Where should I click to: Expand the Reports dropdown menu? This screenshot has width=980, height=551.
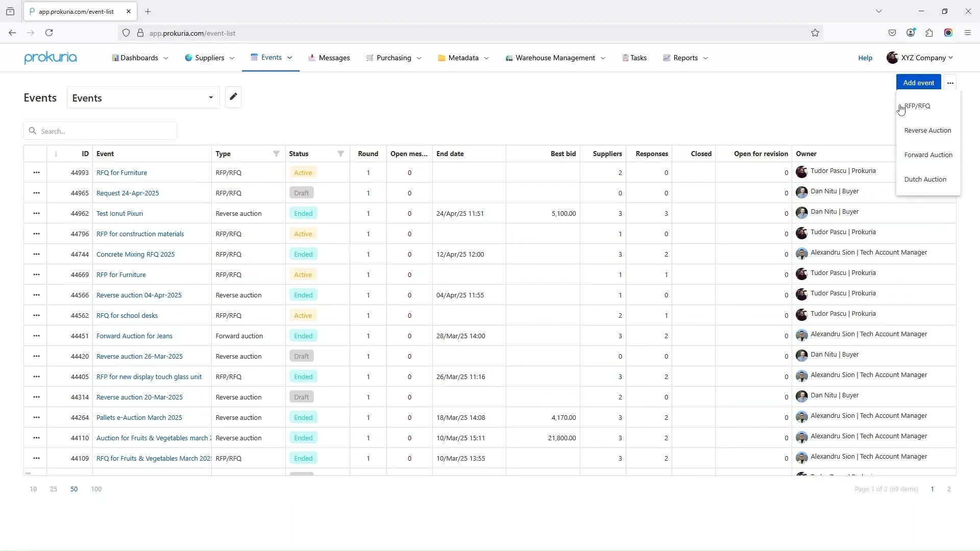point(685,58)
